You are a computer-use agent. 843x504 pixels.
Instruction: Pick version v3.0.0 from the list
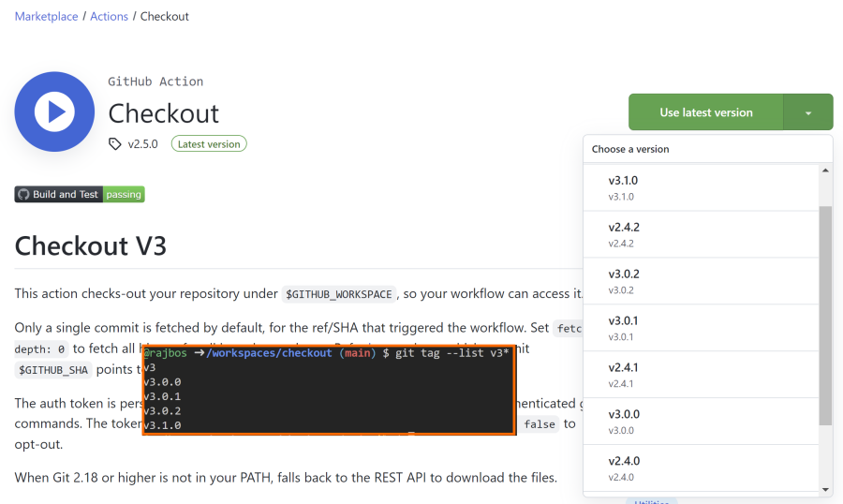(701, 422)
